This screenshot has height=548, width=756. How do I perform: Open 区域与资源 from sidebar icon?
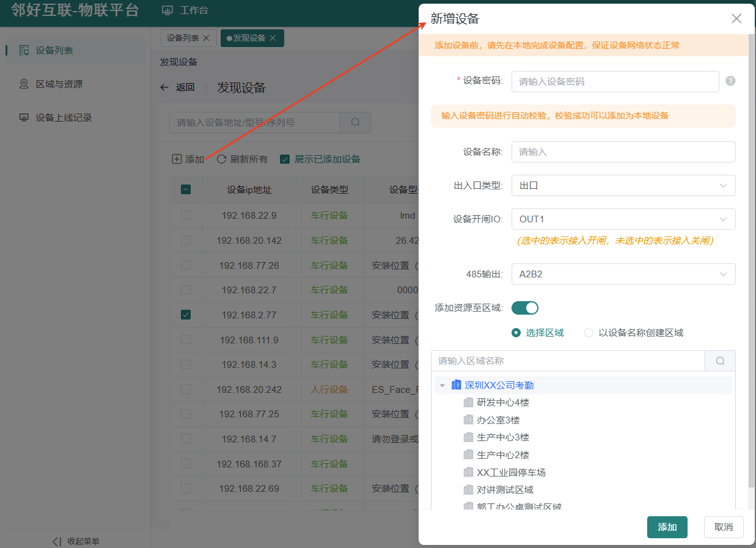[x=24, y=84]
